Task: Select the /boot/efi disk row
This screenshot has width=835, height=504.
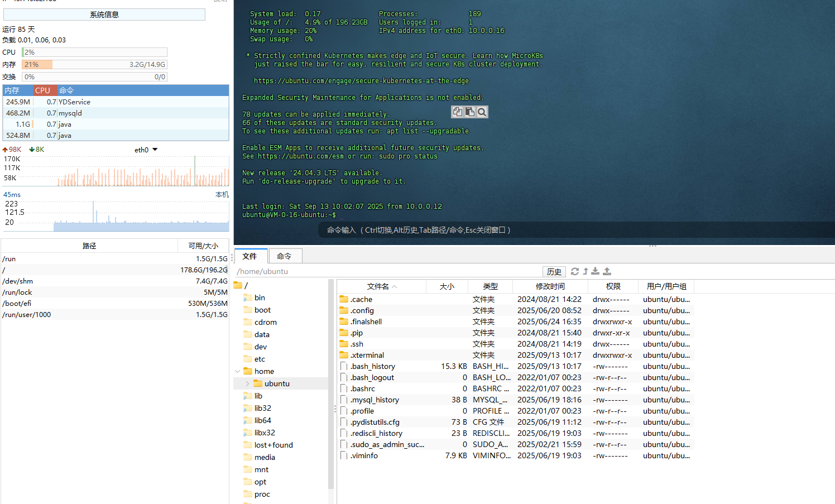Action: point(115,304)
